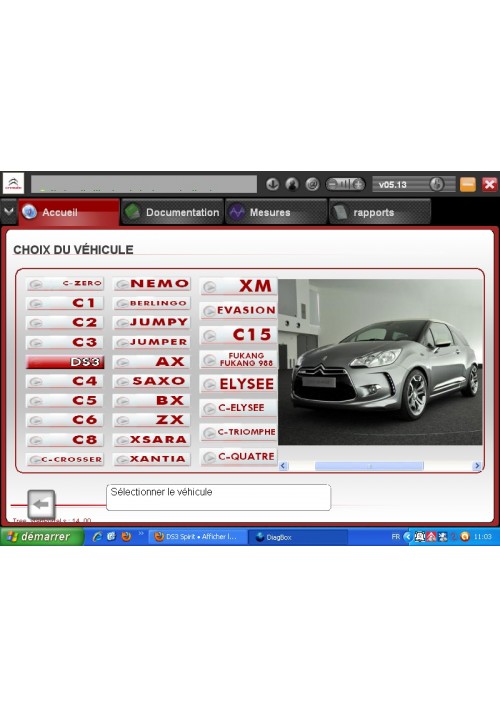Select the C3 vehicle
Image resolution: width=500 pixels, height=717 pixels.
[x=65, y=342]
